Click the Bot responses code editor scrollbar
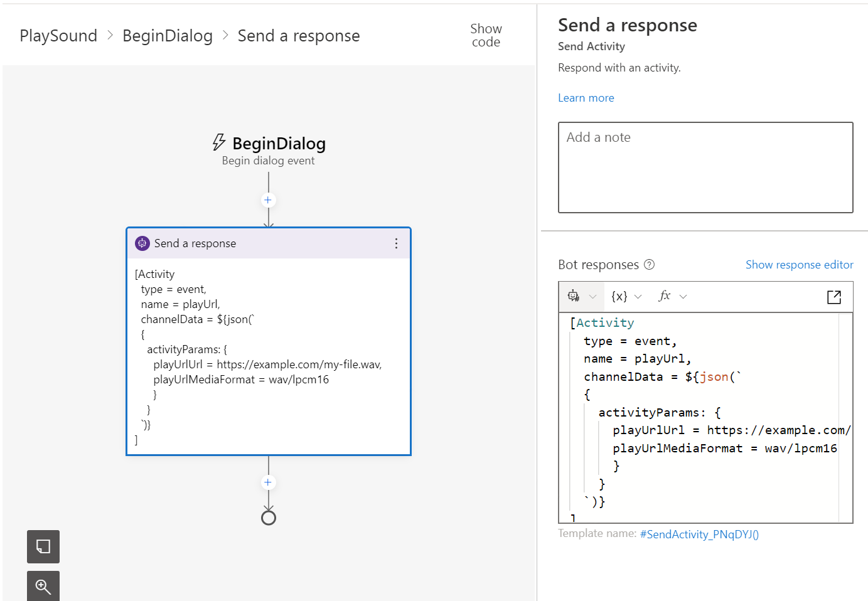 845,418
